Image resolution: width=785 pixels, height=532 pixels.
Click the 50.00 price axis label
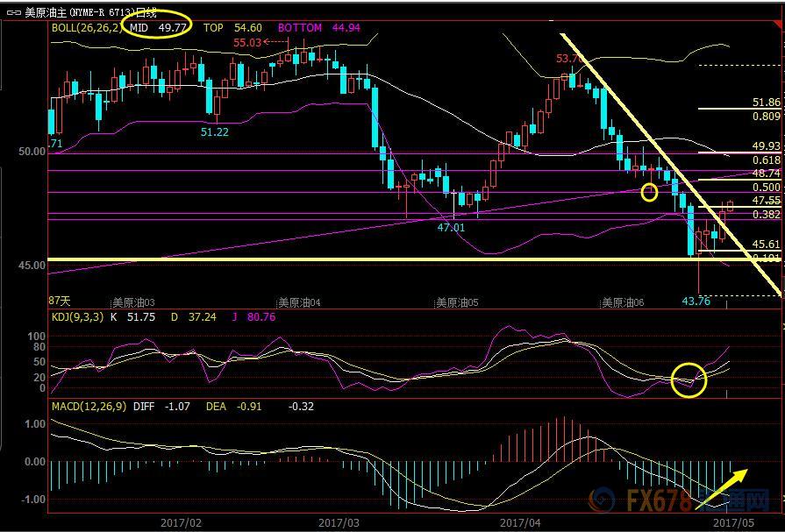point(32,152)
